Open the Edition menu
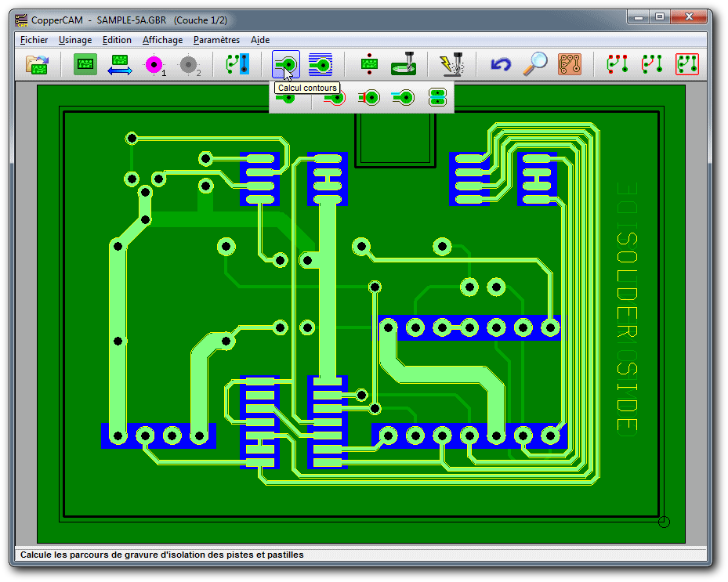This screenshot has height=582, width=728. tap(117, 40)
